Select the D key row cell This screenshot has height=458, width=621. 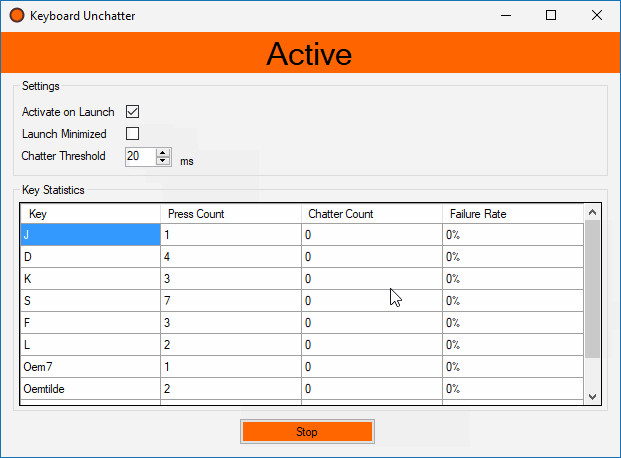click(91, 257)
